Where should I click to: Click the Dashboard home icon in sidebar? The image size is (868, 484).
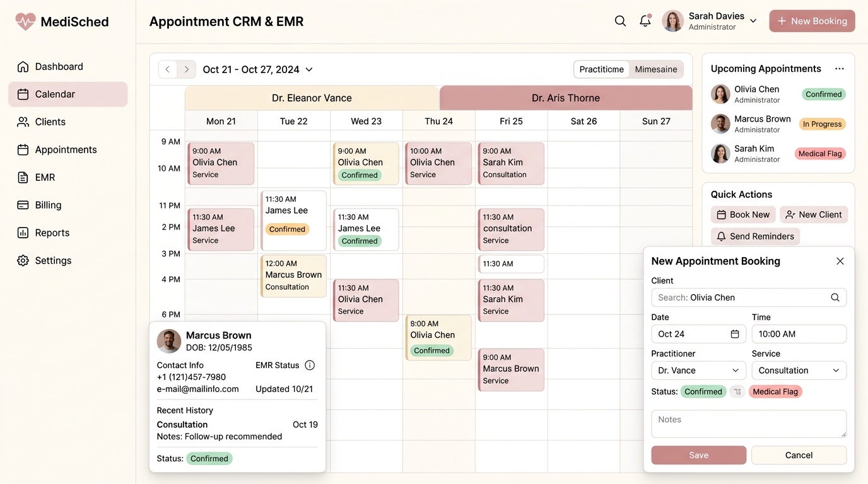(x=23, y=67)
